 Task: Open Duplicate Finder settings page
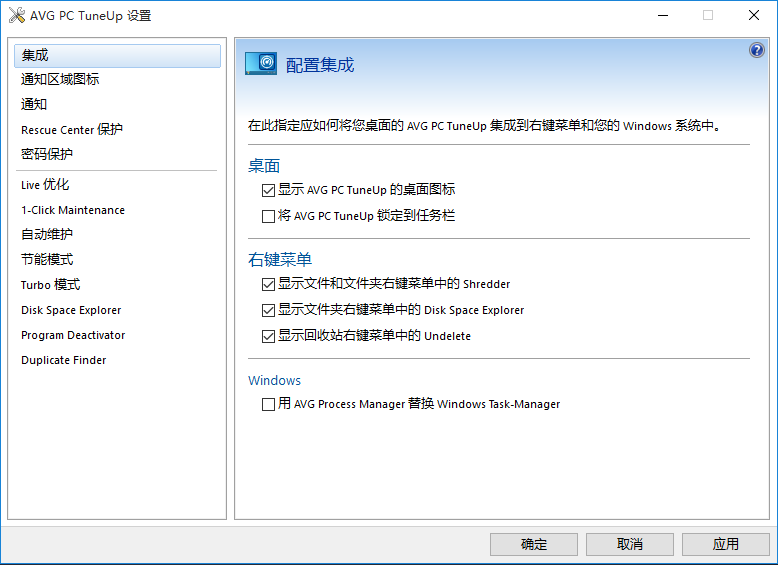63,360
